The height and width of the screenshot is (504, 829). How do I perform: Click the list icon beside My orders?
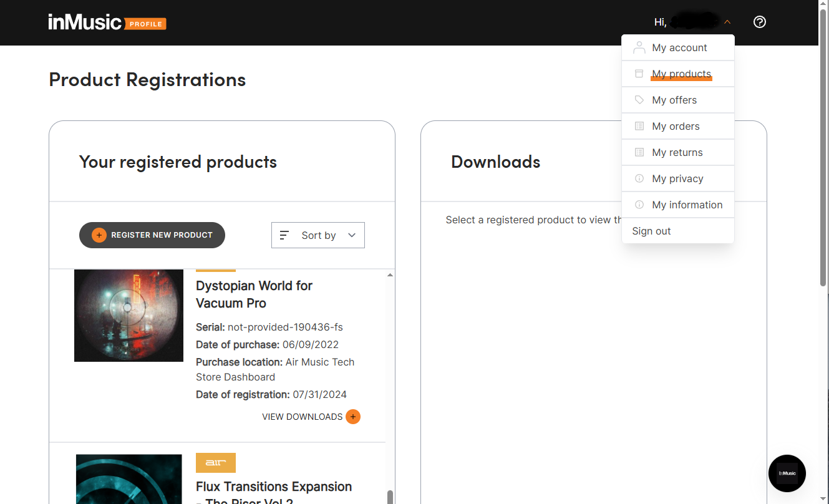(639, 126)
